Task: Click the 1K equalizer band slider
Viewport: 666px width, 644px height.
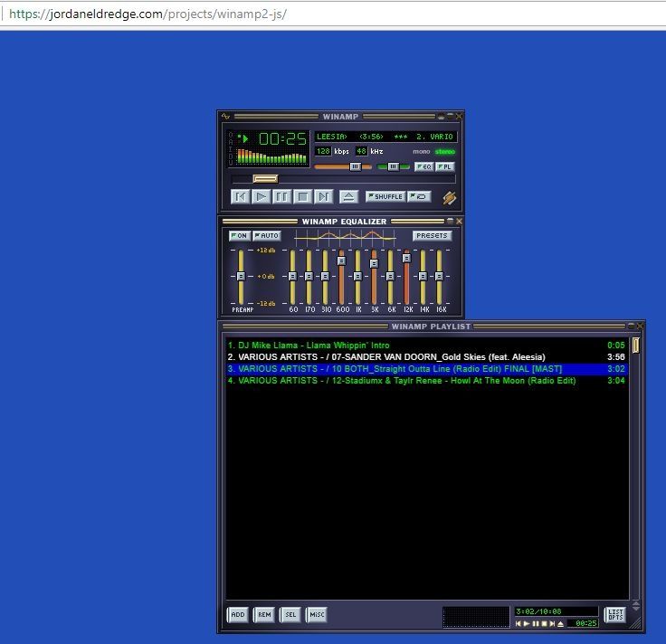Action: [357, 277]
